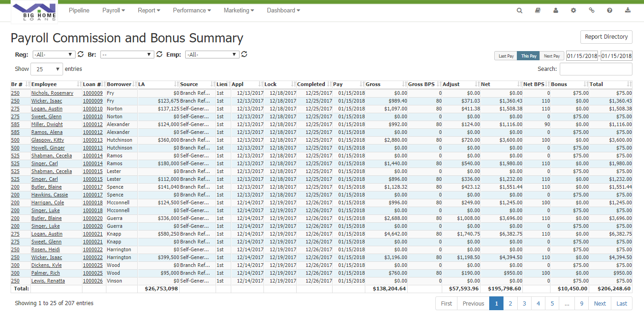Viewport: 644px width, 318px height.
Task: Click the table Search input field
Action: pos(596,69)
